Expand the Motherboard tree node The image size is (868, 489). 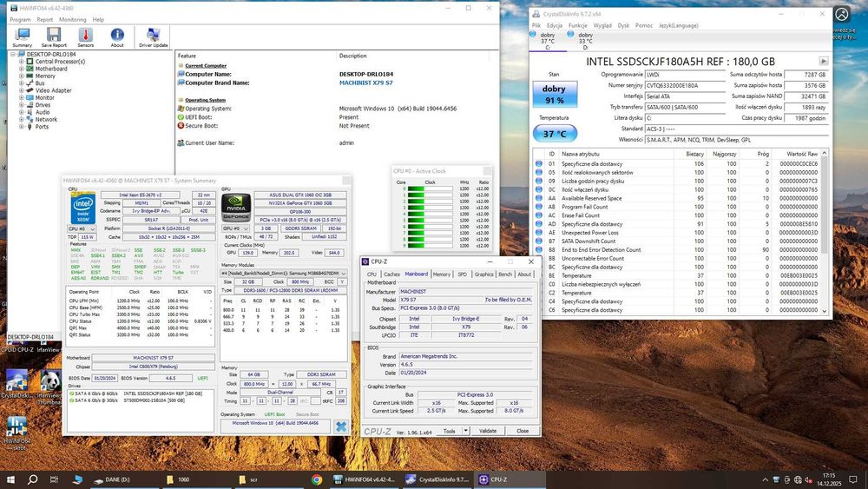pyautogui.click(x=22, y=69)
